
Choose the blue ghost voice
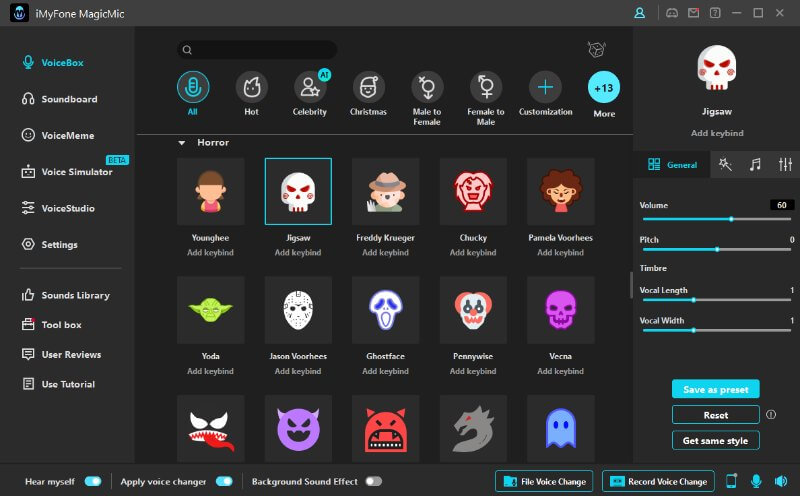[561, 429]
